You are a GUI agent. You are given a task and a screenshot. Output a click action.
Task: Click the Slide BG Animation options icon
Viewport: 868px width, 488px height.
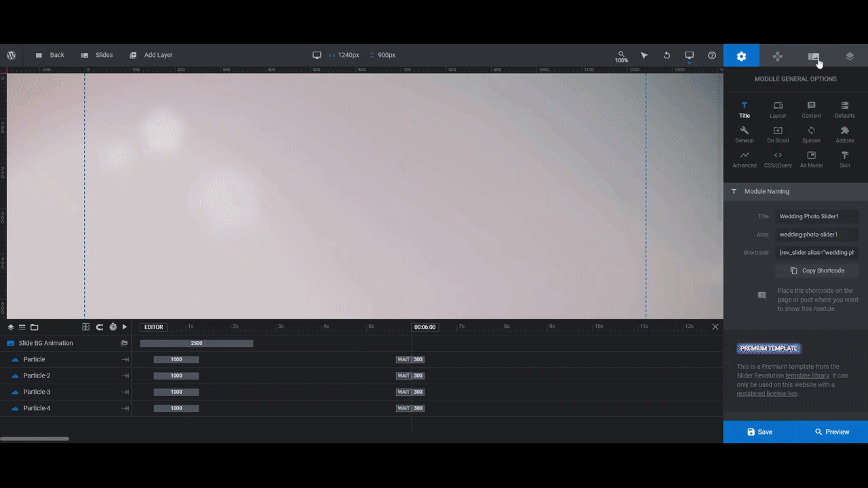[124, 344]
